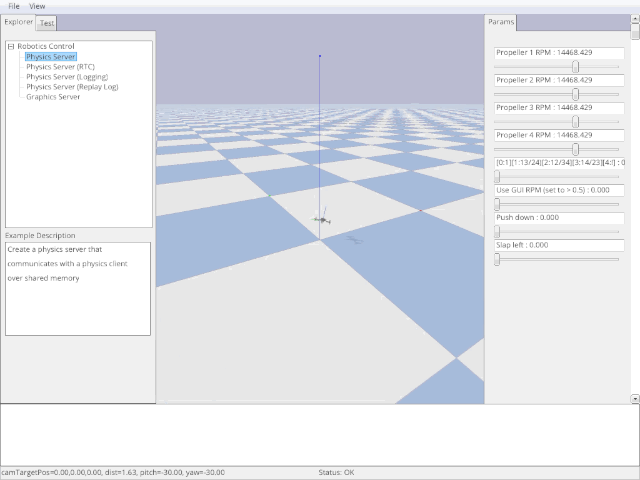Collapse the Robotics Control tree node

tap(11, 47)
